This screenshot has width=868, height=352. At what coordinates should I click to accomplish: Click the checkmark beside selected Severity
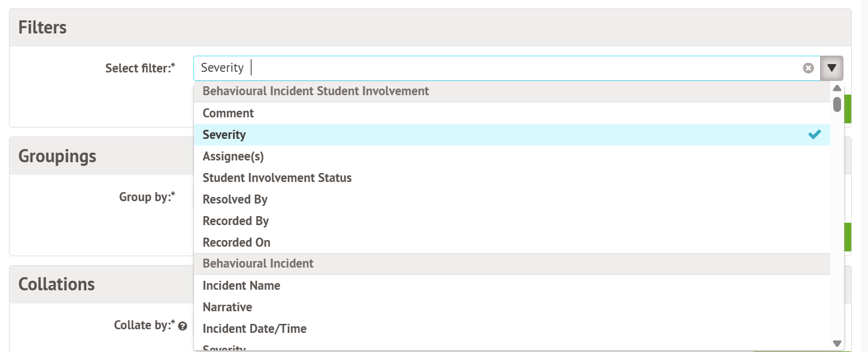814,135
